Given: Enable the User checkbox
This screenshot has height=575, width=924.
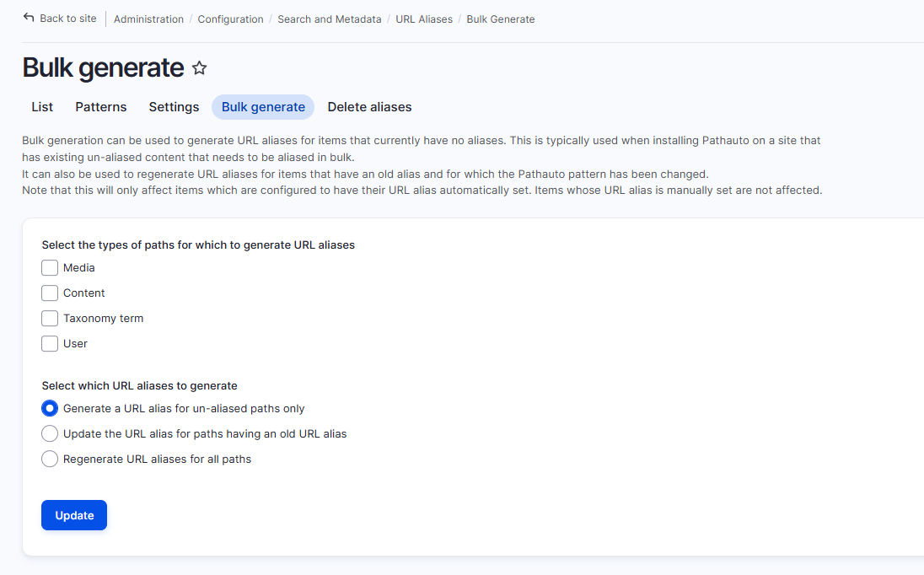Looking at the screenshot, I should pyautogui.click(x=50, y=344).
